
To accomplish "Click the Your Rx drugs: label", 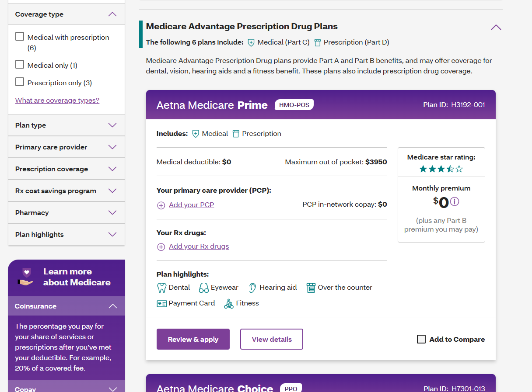I will point(181,232).
